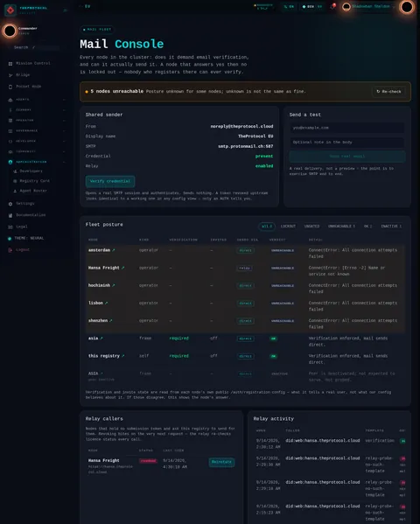The width and height of the screenshot is (420, 524).
Task: Click the Verify credential button
Action: (110, 181)
